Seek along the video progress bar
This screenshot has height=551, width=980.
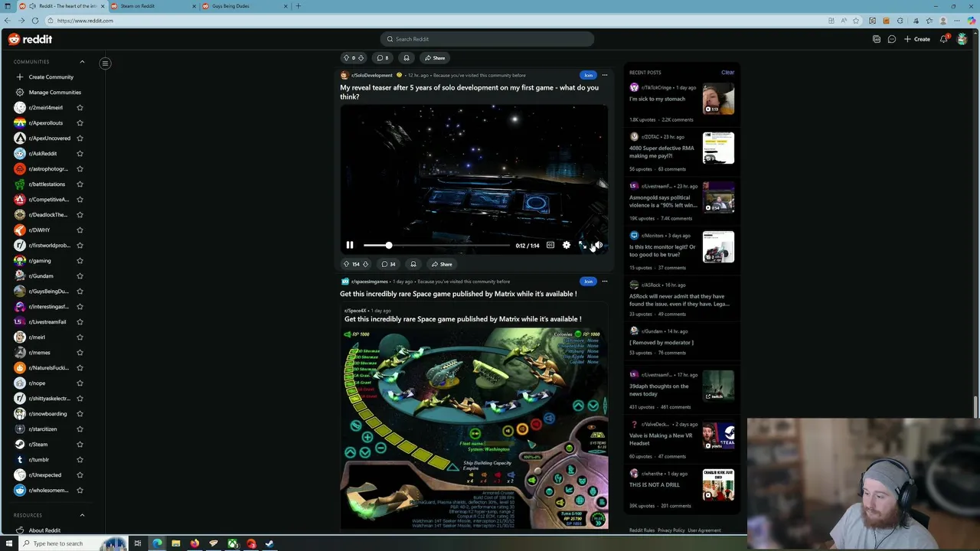pyautogui.click(x=436, y=245)
